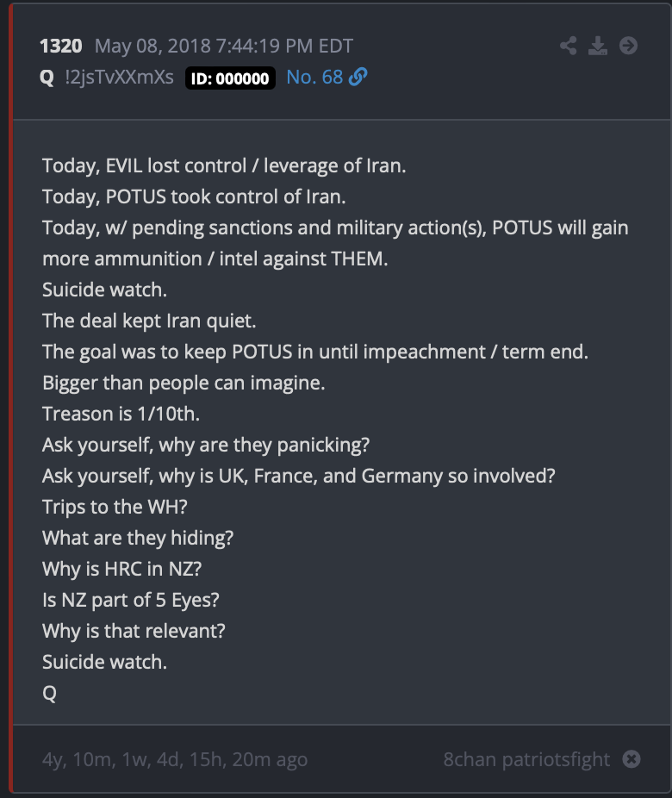The image size is (672, 798).
Task: Click the first line about EVIL and Iran
Action: pos(224,166)
